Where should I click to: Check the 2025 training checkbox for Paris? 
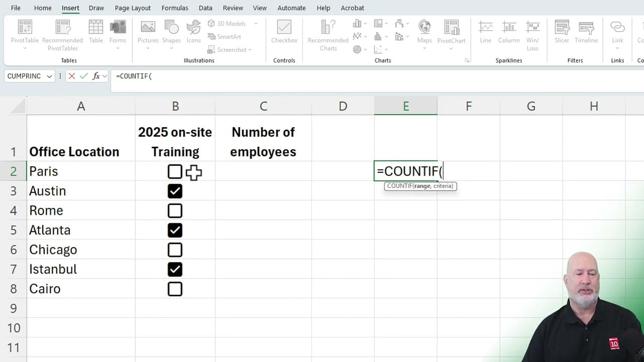[175, 171]
